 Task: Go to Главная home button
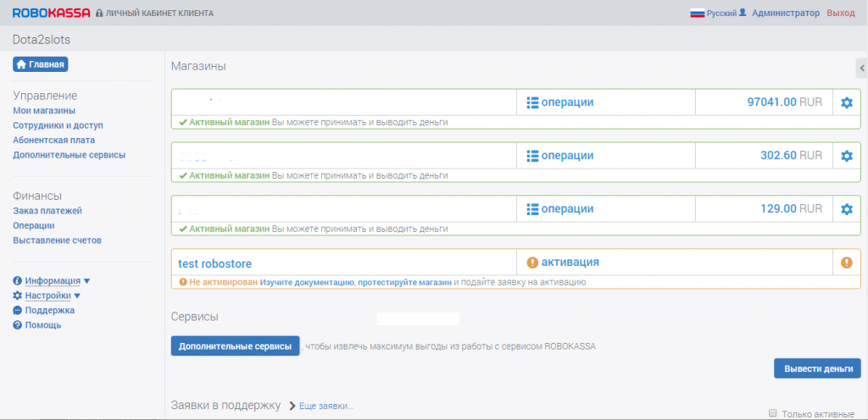(x=40, y=64)
